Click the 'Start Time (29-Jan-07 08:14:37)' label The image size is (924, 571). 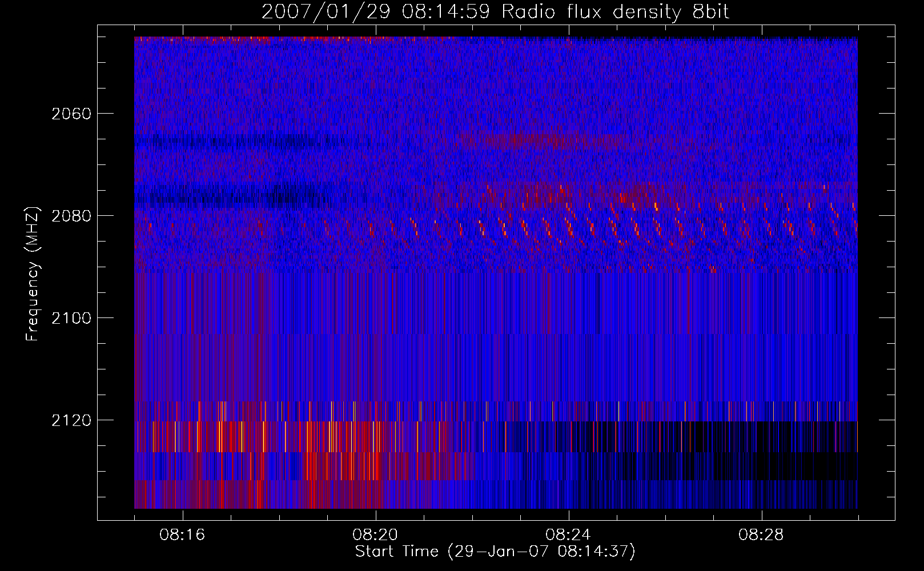click(495, 552)
